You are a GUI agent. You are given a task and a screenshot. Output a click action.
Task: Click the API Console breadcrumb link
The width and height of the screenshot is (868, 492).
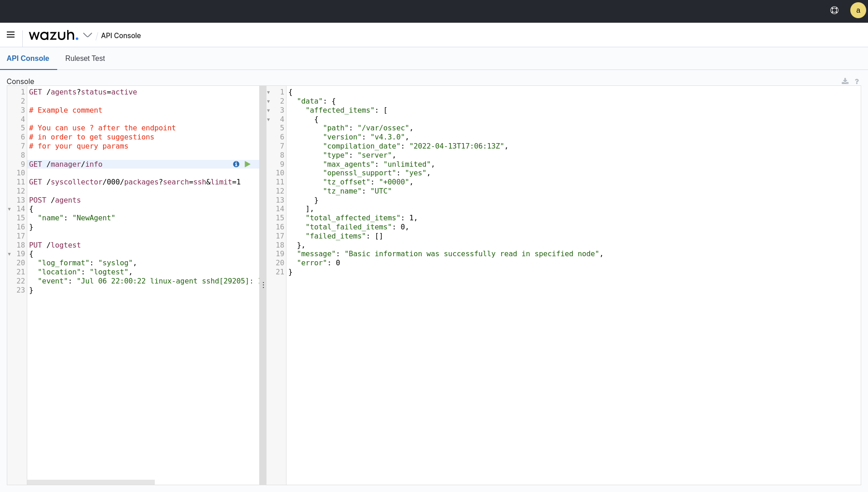pyautogui.click(x=121, y=35)
